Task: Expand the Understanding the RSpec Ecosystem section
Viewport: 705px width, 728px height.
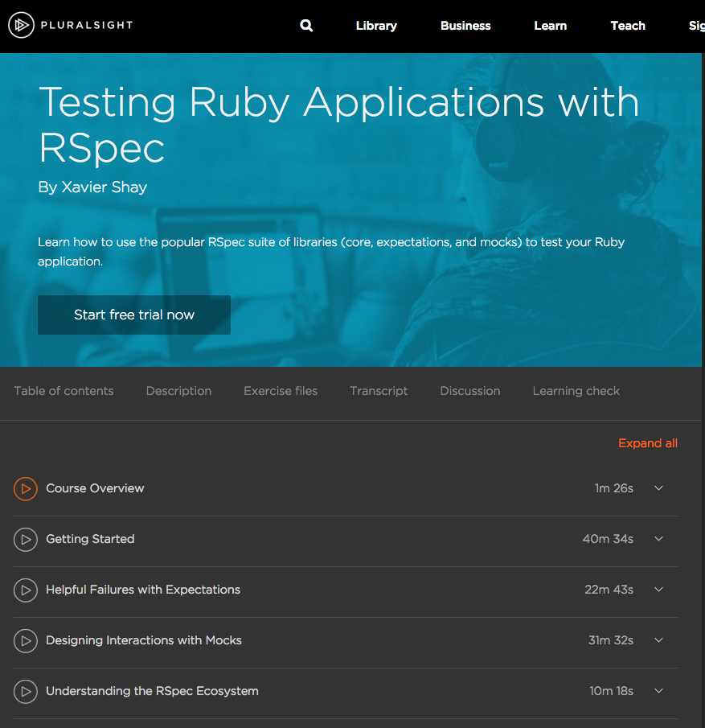Action: [658, 691]
